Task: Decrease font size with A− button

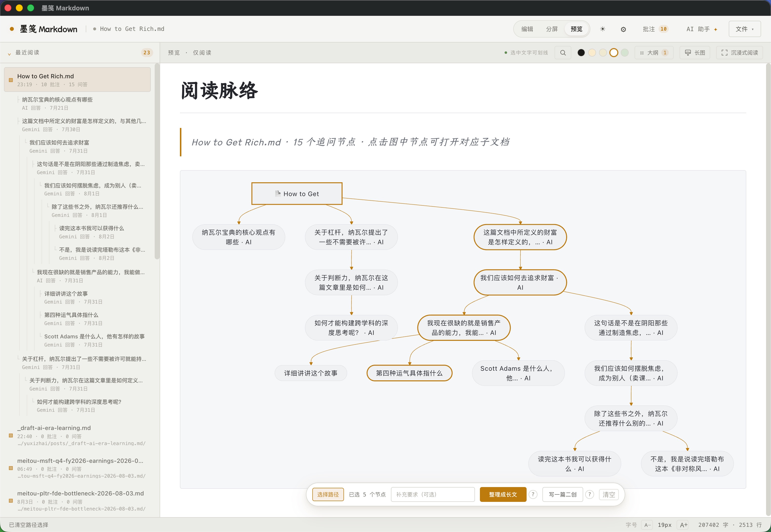Action: (647, 525)
